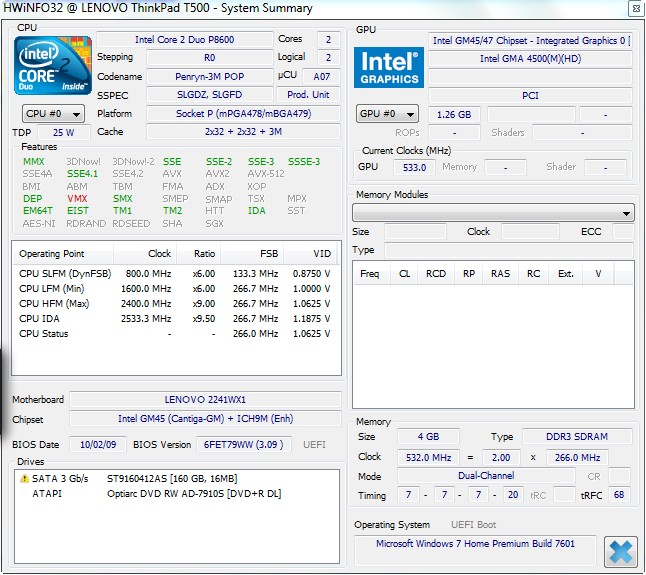Expand the Memory Modules dropdown list
The height and width of the screenshot is (575, 646).
pos(493,213)
